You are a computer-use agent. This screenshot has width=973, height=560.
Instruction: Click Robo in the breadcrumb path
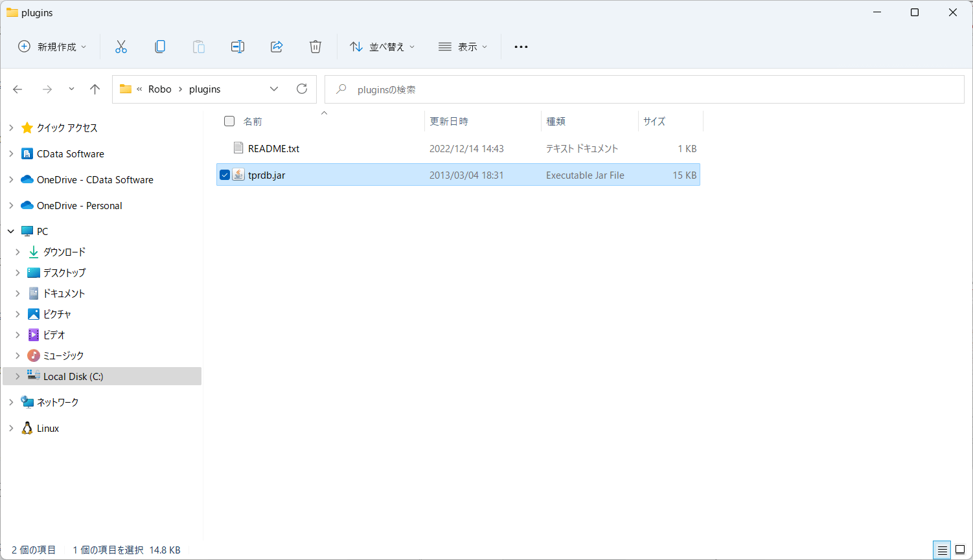(160, 89)
